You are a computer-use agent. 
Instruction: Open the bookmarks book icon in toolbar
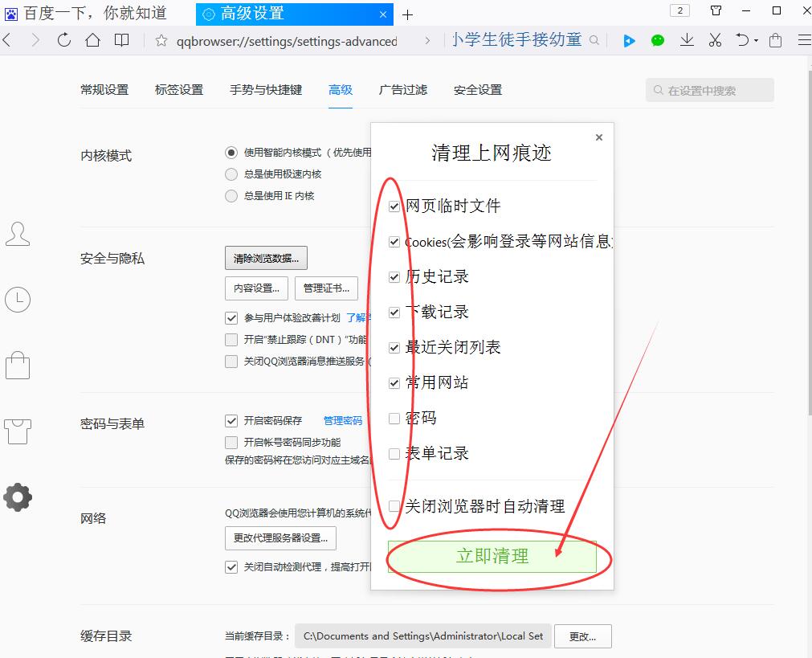[122, 40]
